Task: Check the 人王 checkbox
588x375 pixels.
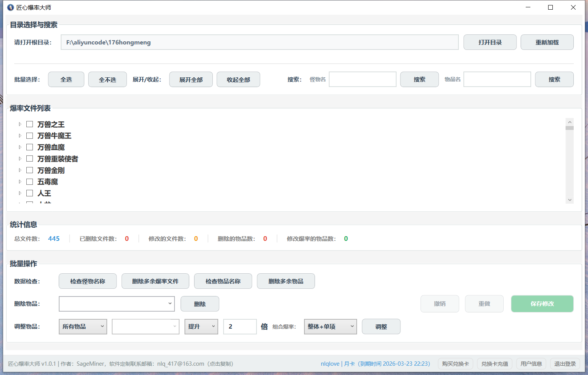Action: [x=30, y=193]
